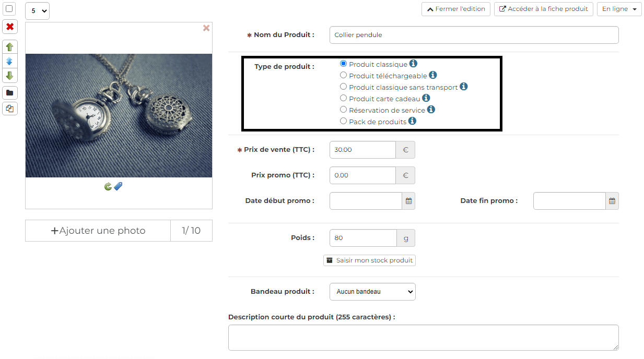
Task: Click Accéder à la fiche produit
Action: [543, 9]
